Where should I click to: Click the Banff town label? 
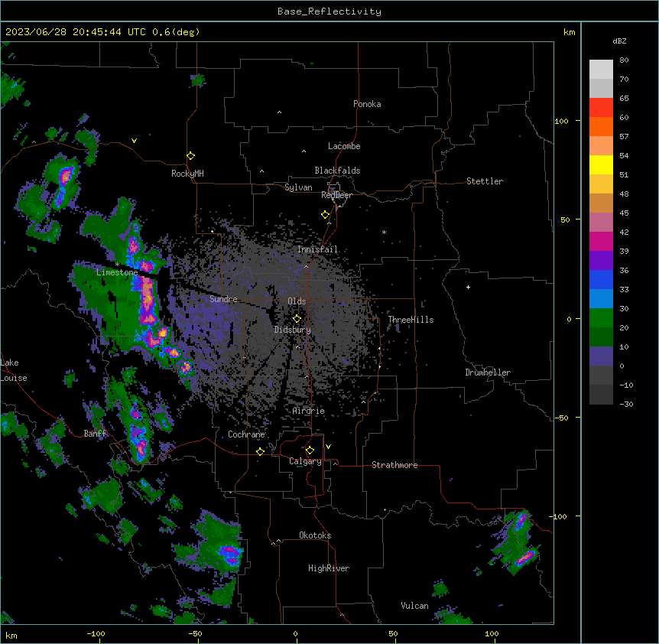[95, 434]
